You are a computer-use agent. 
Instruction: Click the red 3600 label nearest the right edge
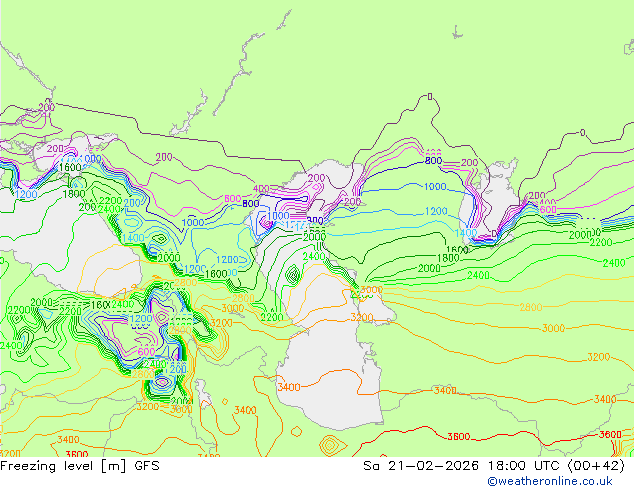coord(610,435)
